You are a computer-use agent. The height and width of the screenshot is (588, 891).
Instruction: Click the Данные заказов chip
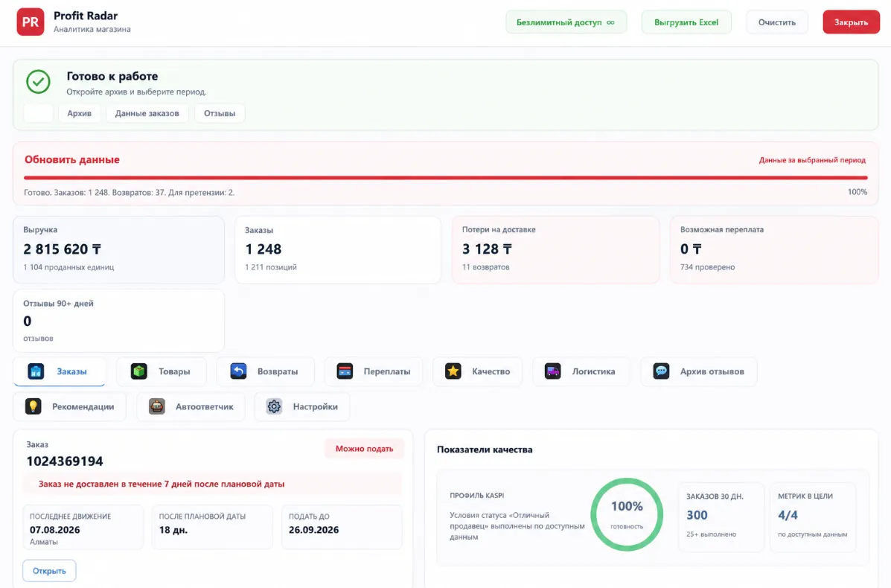[x=147, y=113]
